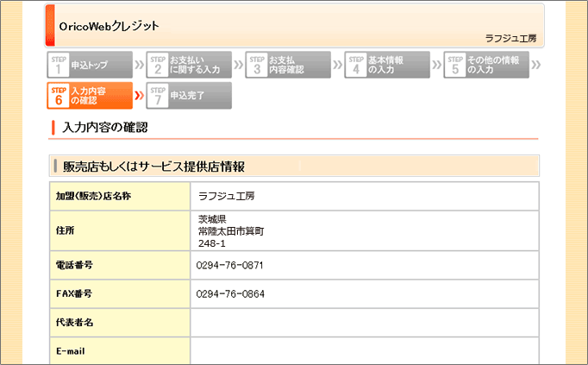Click ラフジュ工房 text in the header banner
The image size is (588, 365).
tap(511, 39)
